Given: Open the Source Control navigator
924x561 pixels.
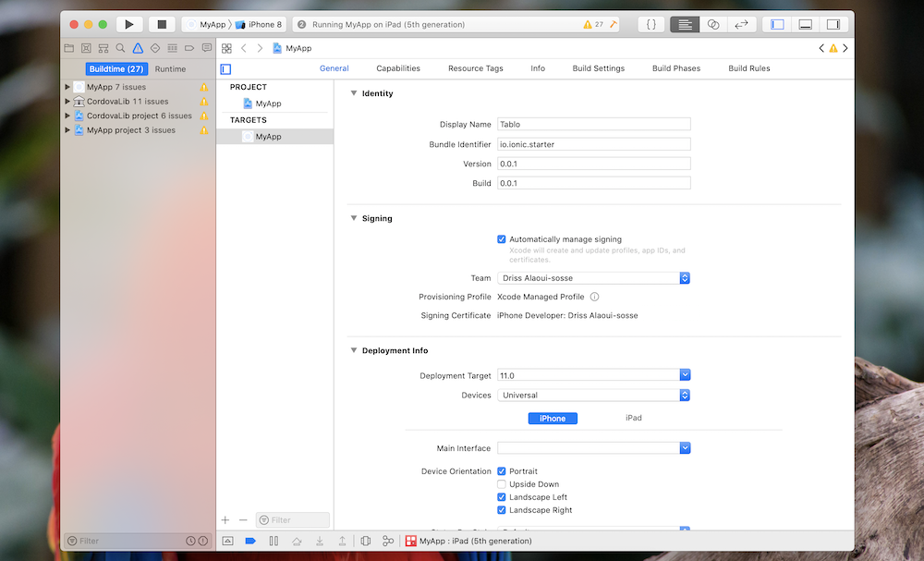Looking at the screenshot, I should pyautogui.click(x=86, y=48).
